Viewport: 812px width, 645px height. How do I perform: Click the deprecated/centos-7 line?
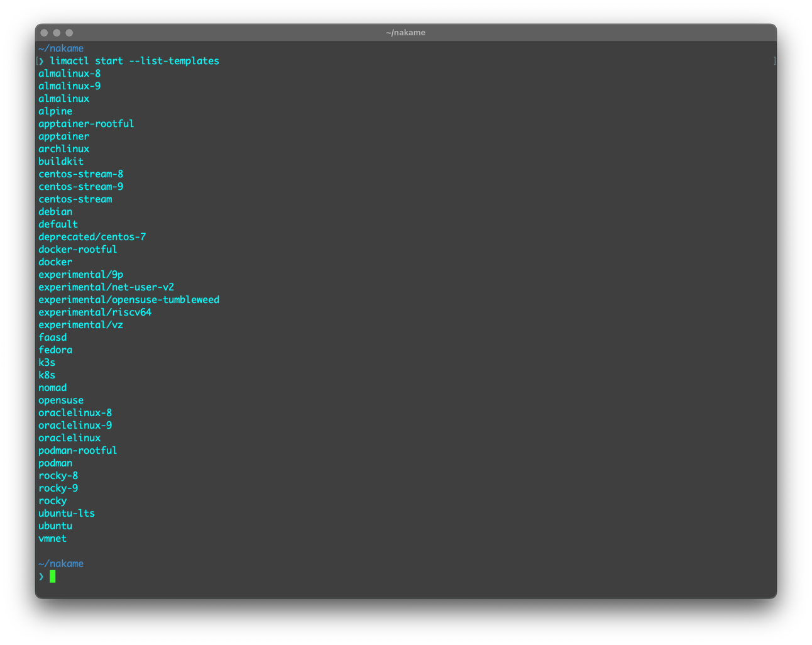92,237
